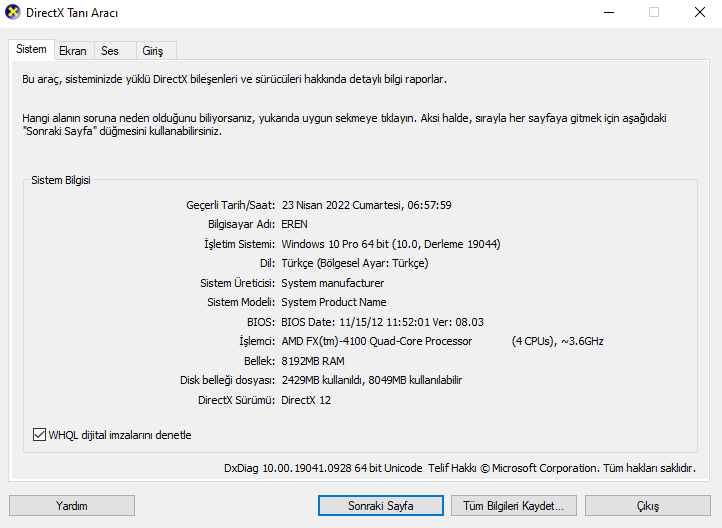Image resolution: width=722 pixels, height=528 pixels.
Task: Select the Sistem tab
Action: pyautogui.click(x=31, y=49)
